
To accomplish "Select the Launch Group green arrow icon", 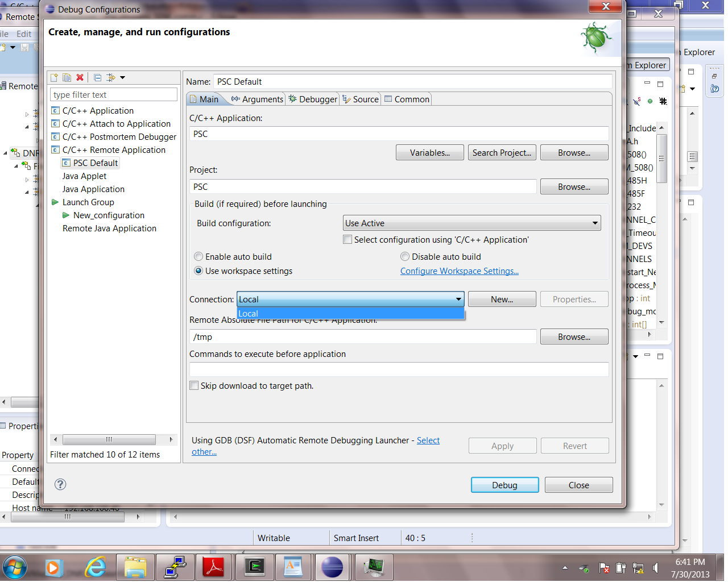I will click(55, 202).
